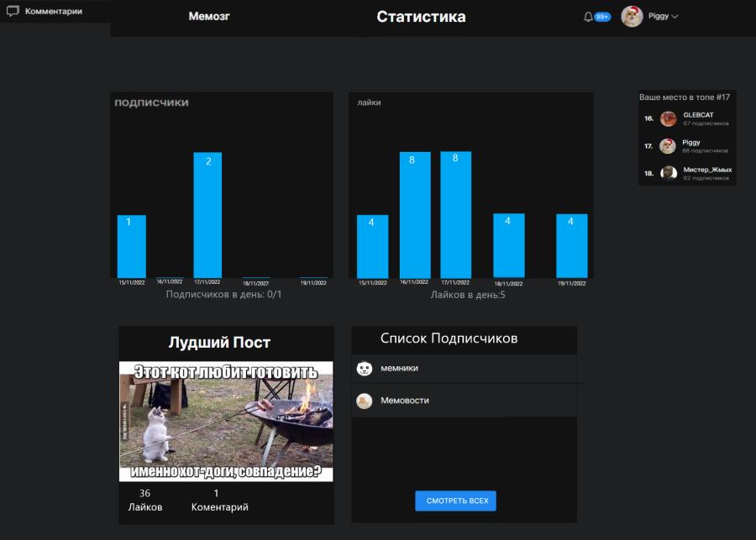Image resolution: width=756 pixels, height=540 pixels.
Task: Go to the Мемозг home link
Action: click(209, 17)
